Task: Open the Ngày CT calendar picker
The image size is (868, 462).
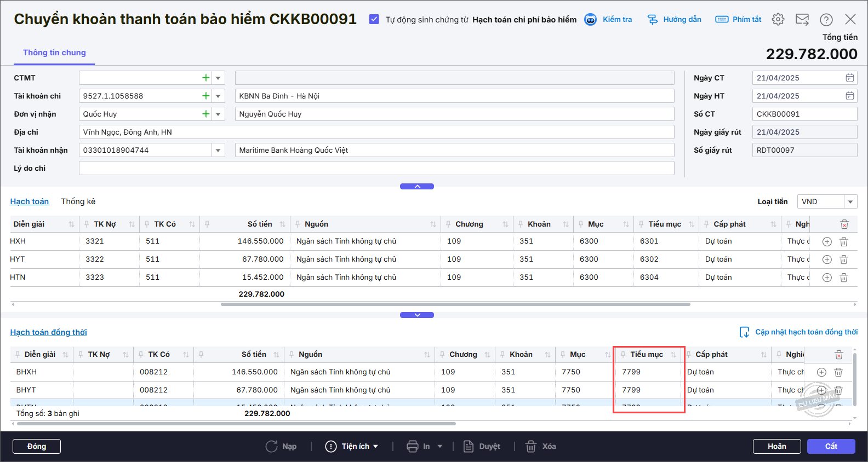Action: [x=850, y=78]
